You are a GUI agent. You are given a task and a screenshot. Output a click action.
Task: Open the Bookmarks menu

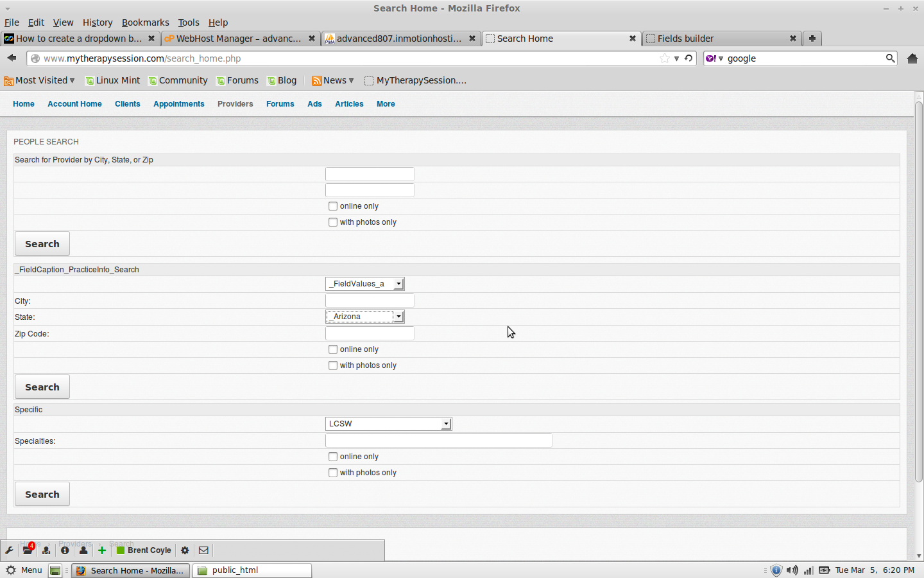point(145,22)
